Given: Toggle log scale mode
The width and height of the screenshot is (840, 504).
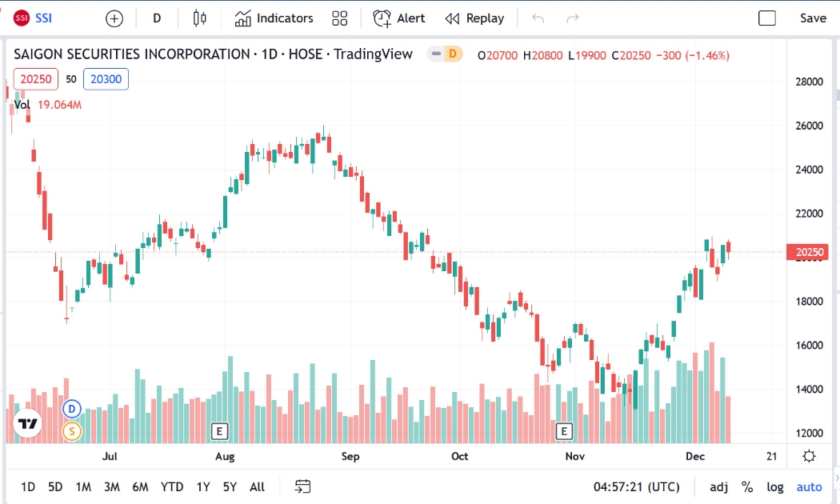Looking at the screenshot, I should point(774,487).
